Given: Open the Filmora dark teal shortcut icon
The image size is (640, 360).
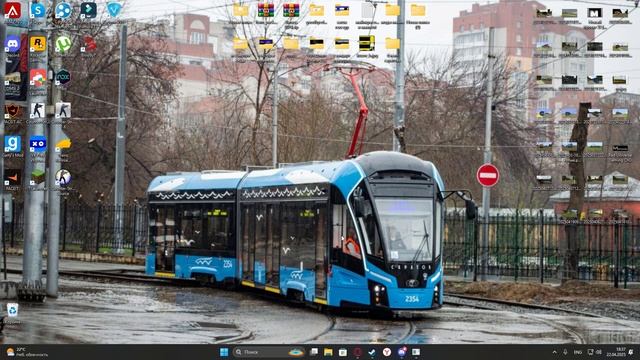Looking at the screenshot, I should (88, 11).
